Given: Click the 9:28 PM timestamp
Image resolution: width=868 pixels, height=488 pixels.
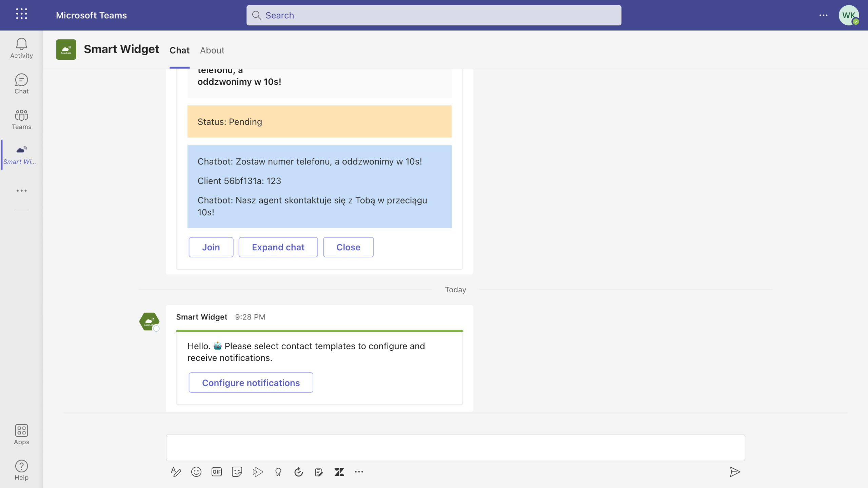Looking at the screenshot, I should pyautogui.click(x=250, y=317).
